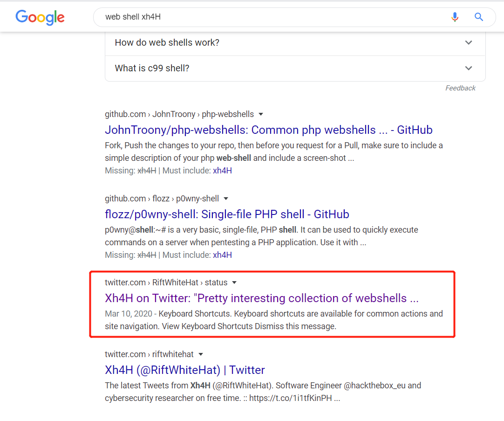
Task: Open dropdown arrow next to p0wny-shell URL
Action: [226, 199]
